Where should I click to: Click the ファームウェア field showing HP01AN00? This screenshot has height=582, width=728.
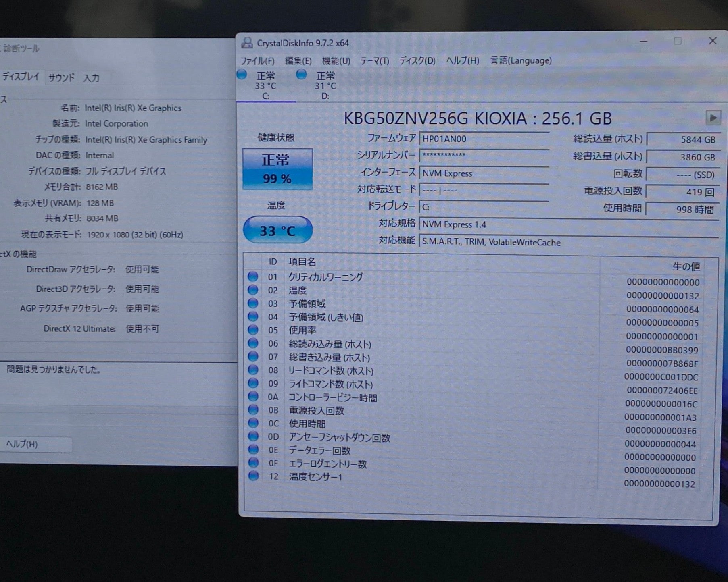(484, 139)
